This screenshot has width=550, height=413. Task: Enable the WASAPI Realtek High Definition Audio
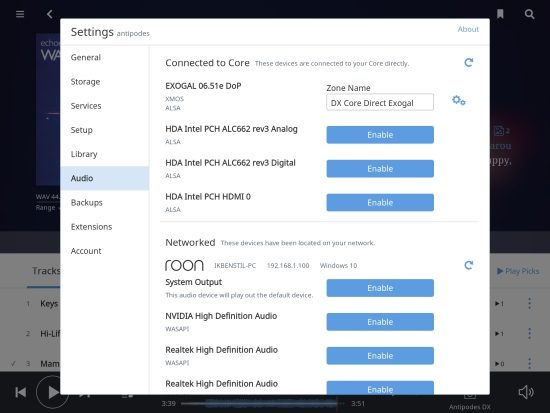[x=380, y=356]
